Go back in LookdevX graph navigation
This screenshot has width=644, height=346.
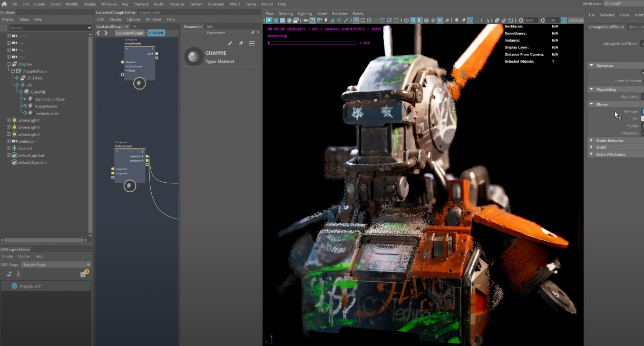(99, 33)
